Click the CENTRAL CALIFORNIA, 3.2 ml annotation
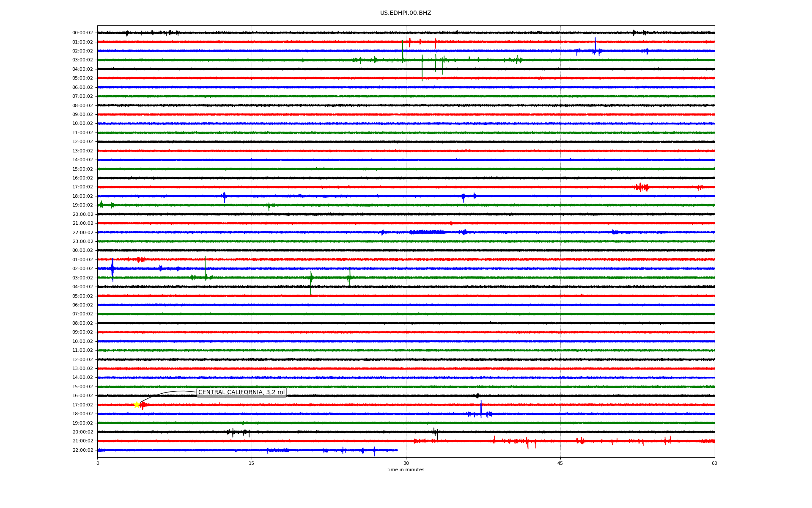The width and height of the screenshot is (812, 508). tap(241, 392)
